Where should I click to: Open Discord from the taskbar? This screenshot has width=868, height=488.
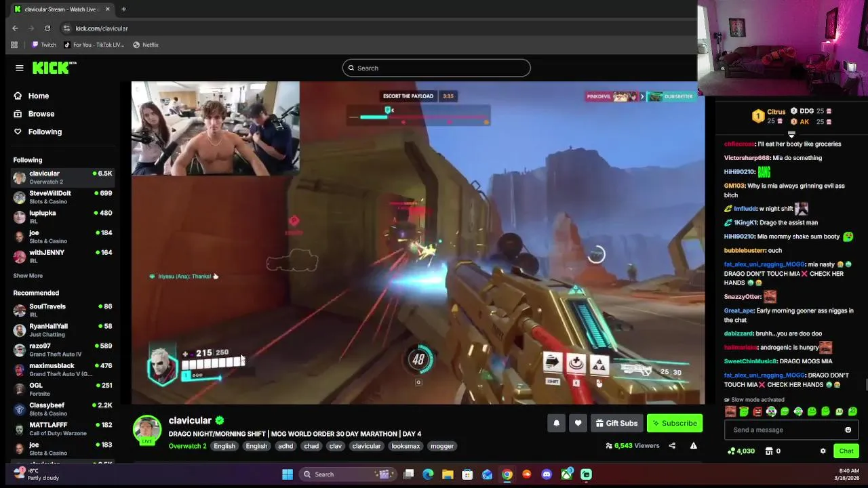tap(547, 474)
